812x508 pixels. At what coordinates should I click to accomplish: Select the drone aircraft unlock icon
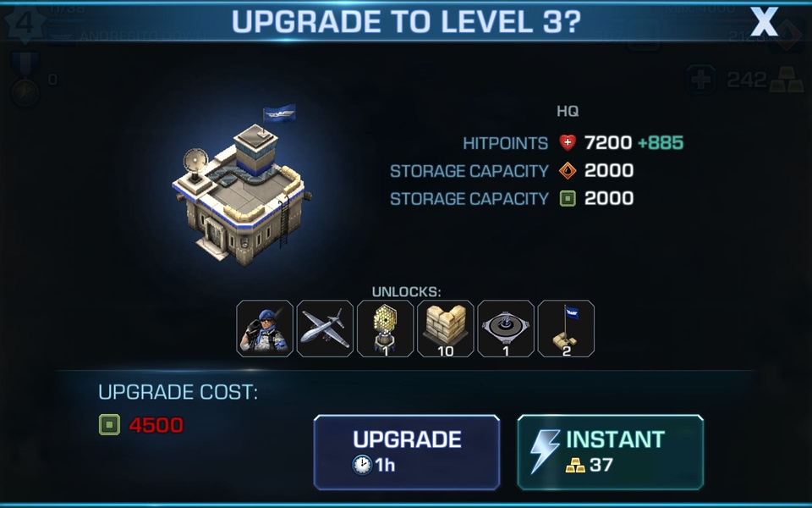click(325, 329)
